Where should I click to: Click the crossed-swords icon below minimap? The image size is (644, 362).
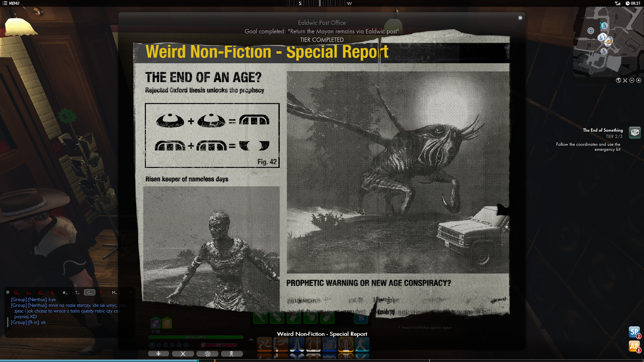625,80
